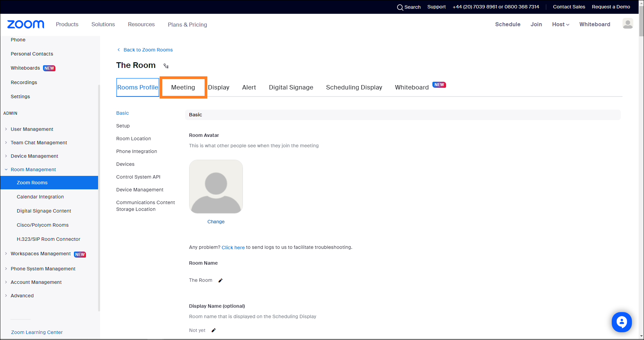Open the user profile avatar icon
644x340 pixels.
[628, 24]
